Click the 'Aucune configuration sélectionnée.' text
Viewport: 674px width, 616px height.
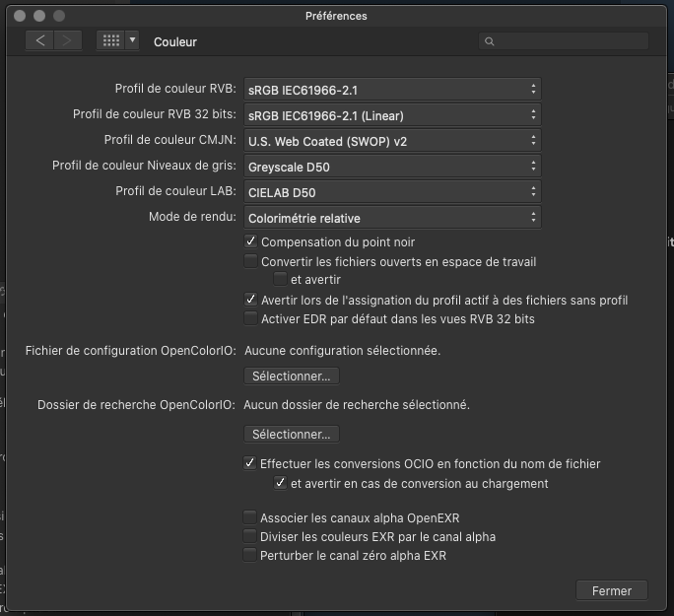pyautogui.click(x=343, y=351)
